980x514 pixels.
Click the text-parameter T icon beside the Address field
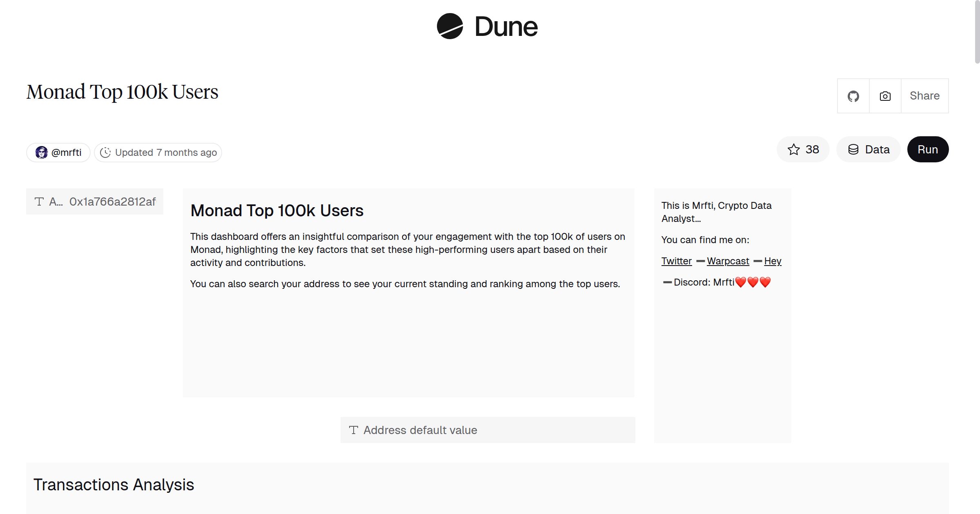[39, 201]
